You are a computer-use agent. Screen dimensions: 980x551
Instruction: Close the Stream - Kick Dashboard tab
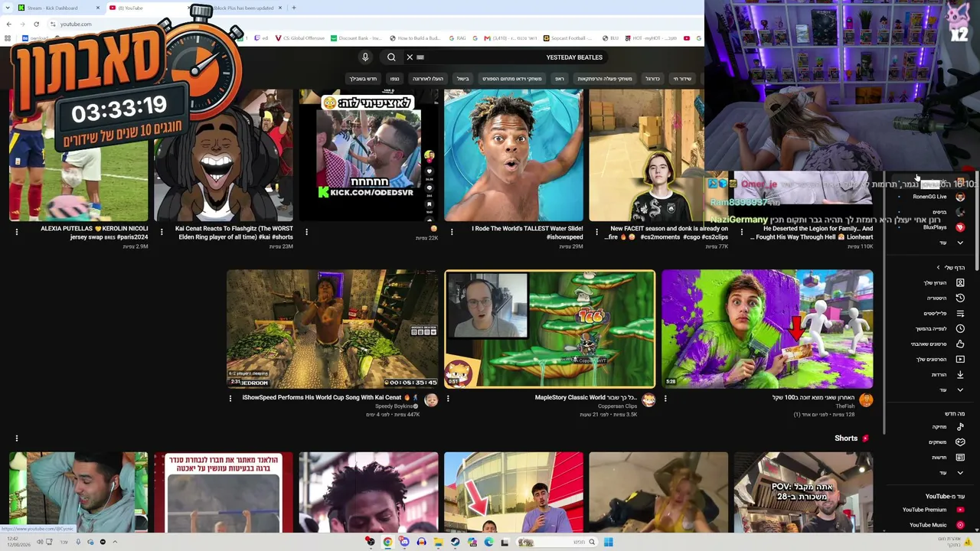point(98,8)
